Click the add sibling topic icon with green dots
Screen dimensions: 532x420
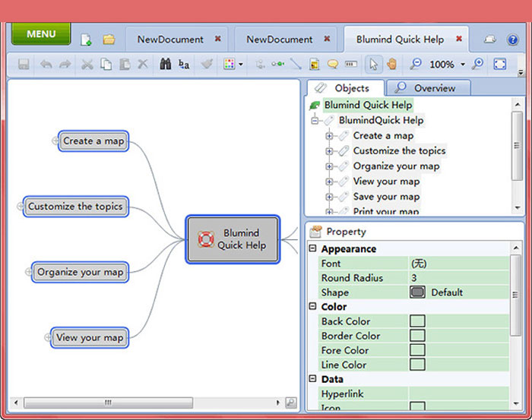[277, 64]
